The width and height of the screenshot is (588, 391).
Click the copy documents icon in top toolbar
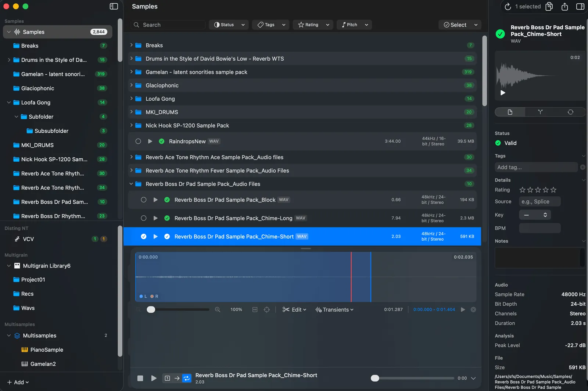(549, 6)
